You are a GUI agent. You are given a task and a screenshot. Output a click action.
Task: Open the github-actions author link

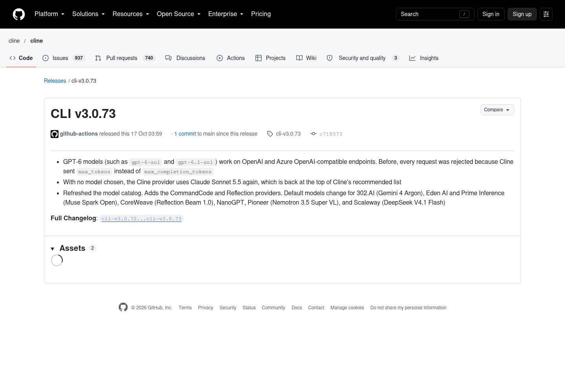click(x=79, y=134)
